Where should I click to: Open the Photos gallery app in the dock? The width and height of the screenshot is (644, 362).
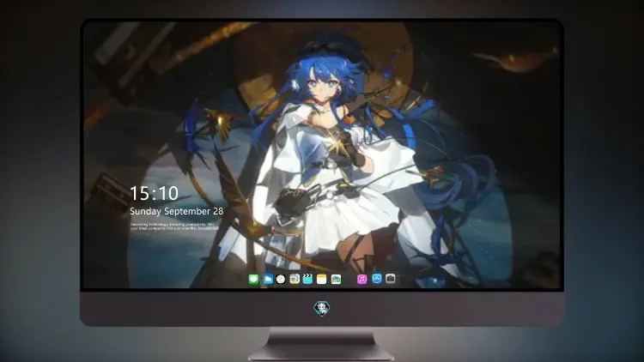(336, 279)
